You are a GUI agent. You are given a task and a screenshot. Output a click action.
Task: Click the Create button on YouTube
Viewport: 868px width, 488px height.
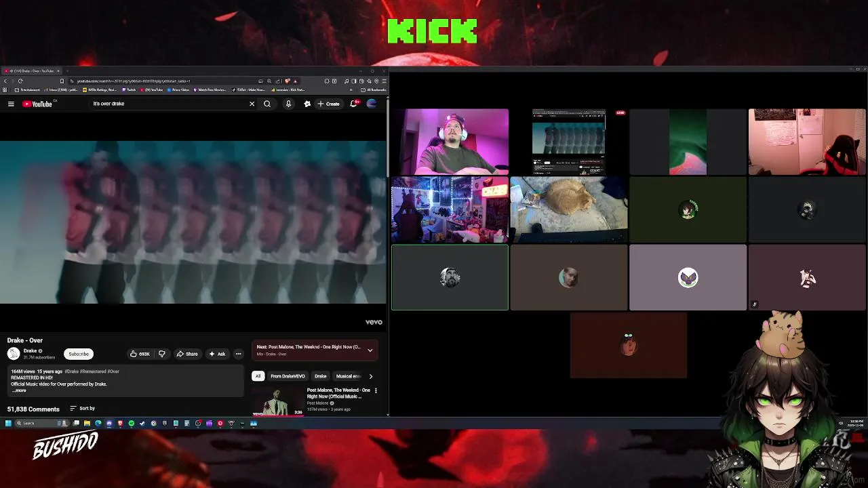click(328, 104)
